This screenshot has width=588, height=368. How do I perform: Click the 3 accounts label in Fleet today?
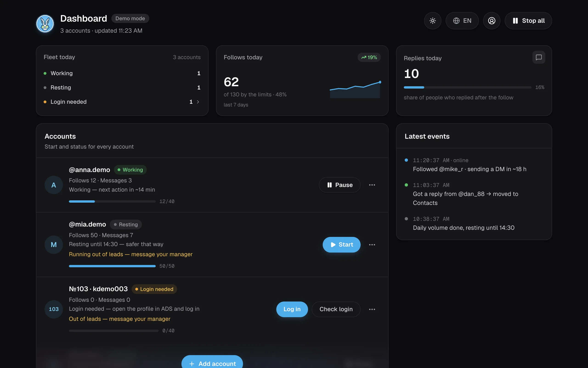[187, 57]
